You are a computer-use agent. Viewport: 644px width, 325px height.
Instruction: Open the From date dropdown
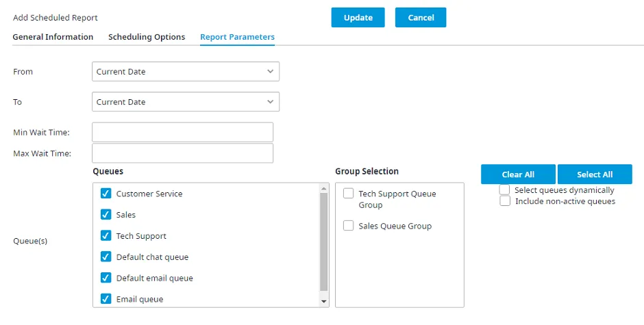pyautogui.click(x=186, y=71)
